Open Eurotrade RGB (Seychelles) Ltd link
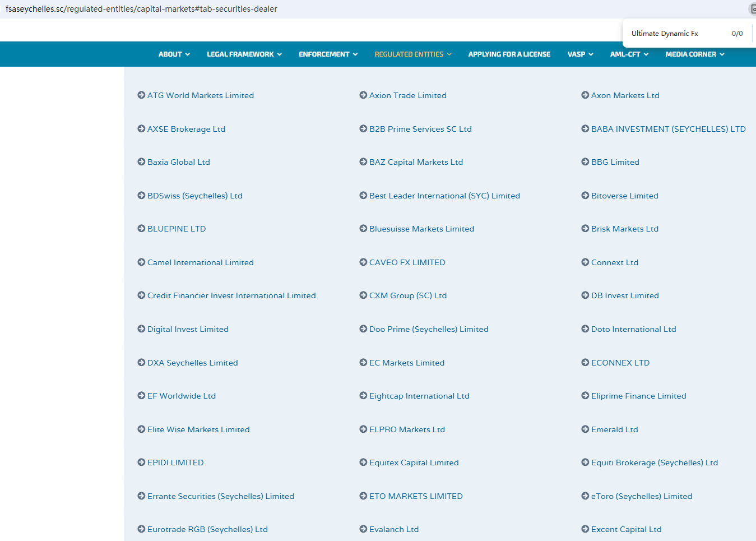The height and width of the screenshot is (541, 756). pos(207,529)
